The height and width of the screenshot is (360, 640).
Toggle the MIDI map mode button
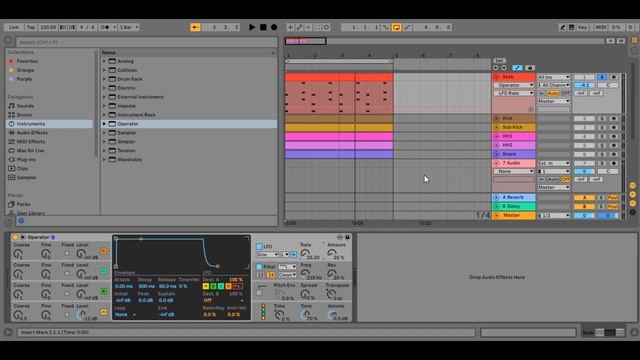pos(600,27)
